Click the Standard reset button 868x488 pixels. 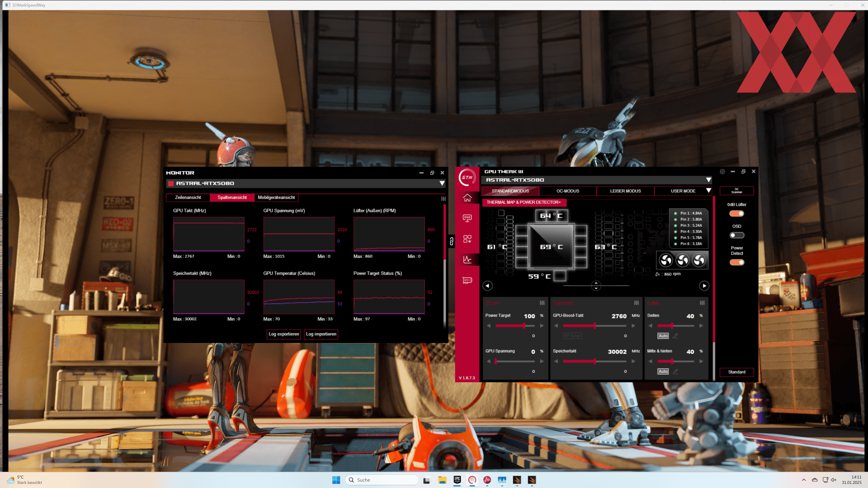(736, 372)
